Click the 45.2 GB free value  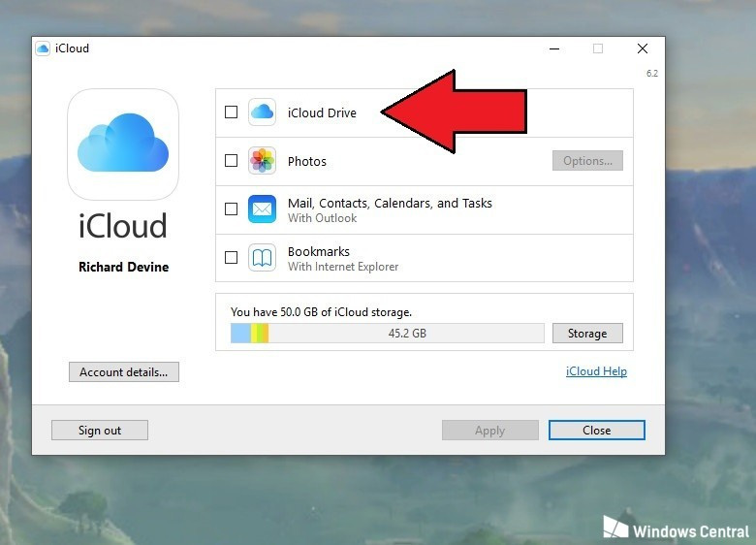pos(407,334)
